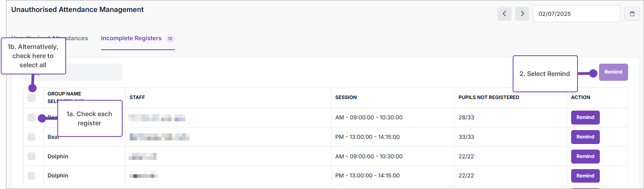Open the calendar date picker icon

tap(632, 14)
